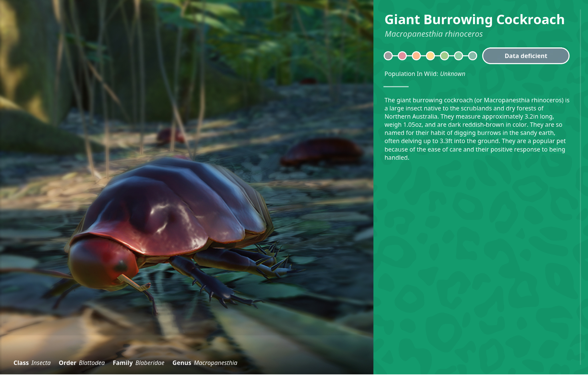This screenshot has height=375, width=588.
Task: Click Population In Wild: Unknown text
Action: [x=425, y=74]
